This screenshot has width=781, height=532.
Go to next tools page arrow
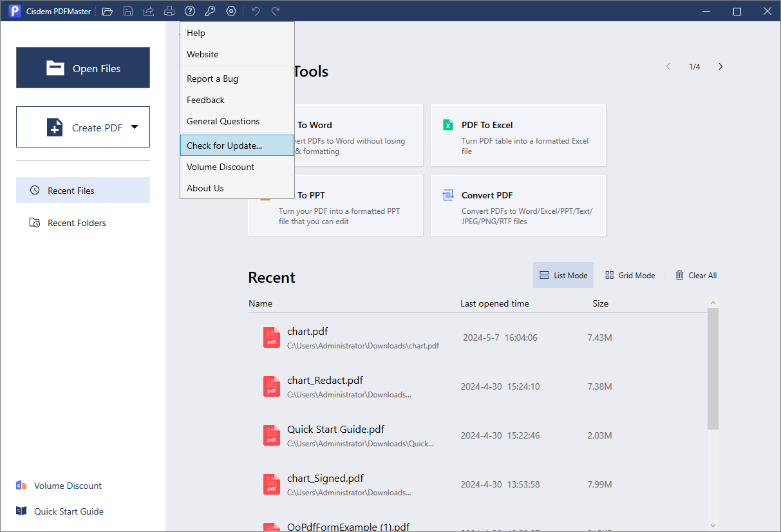720,66
